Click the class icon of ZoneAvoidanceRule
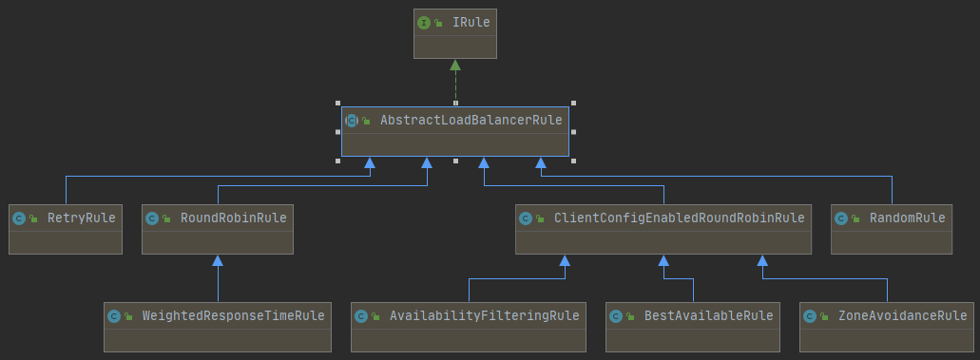Viewport: 980px width, 360px height. click(810, 316)
